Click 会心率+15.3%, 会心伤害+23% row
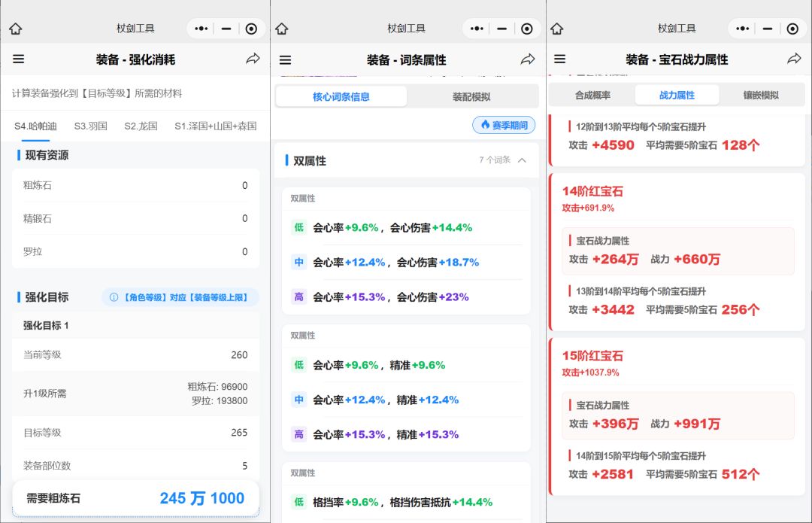The image size is (812, 523). coord(407,297)
